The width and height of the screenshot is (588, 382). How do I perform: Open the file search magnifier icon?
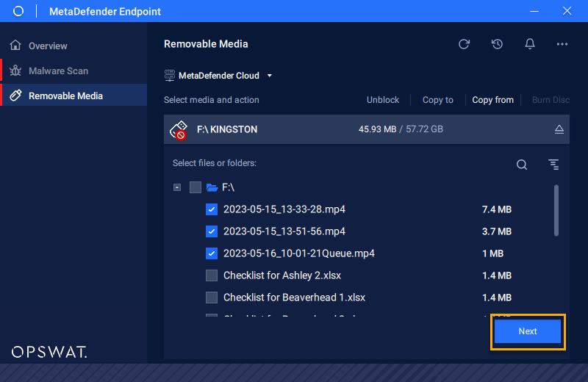(x=522, y=165)
